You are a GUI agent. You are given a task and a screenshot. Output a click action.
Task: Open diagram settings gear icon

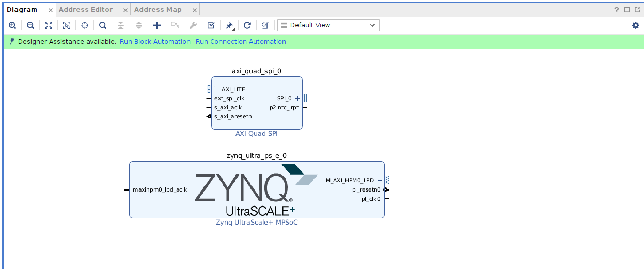(636, 25)
